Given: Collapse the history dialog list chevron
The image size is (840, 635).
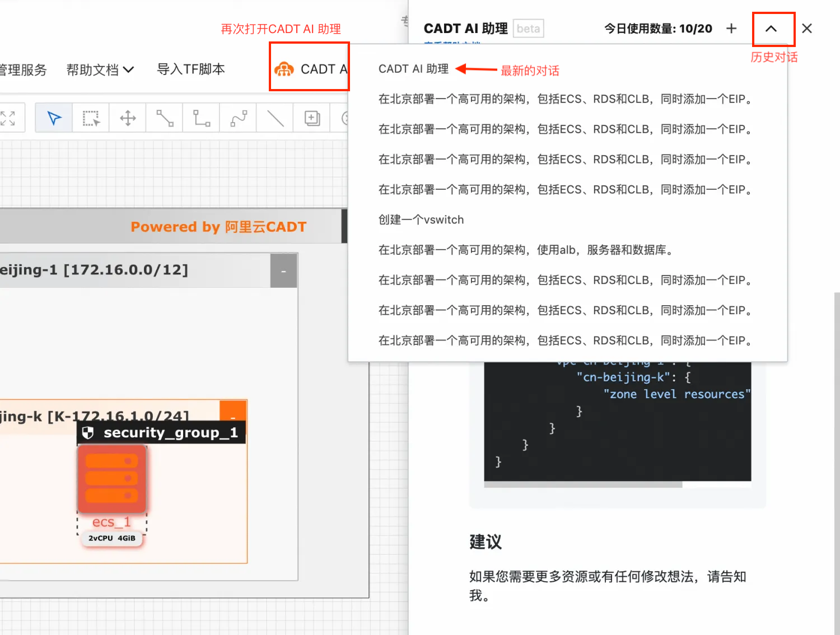Looking at the screenshot, I should click(x=771, y=29).
